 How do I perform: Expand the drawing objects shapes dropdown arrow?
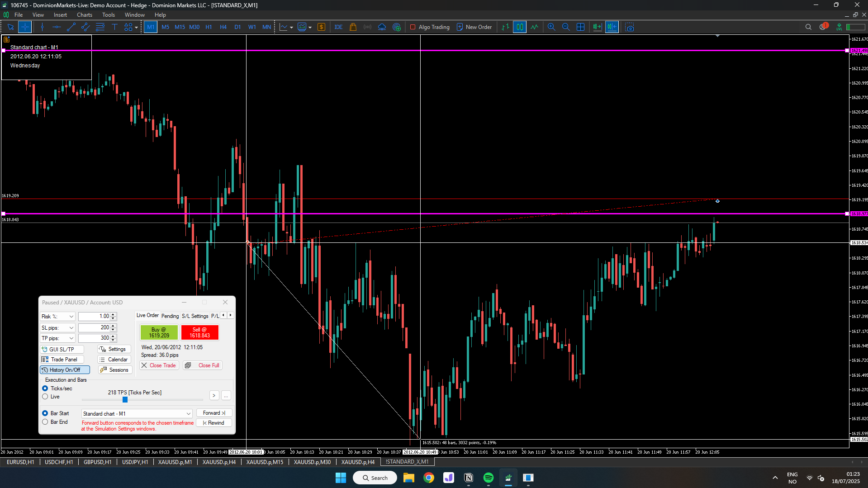tap(136, 28)
